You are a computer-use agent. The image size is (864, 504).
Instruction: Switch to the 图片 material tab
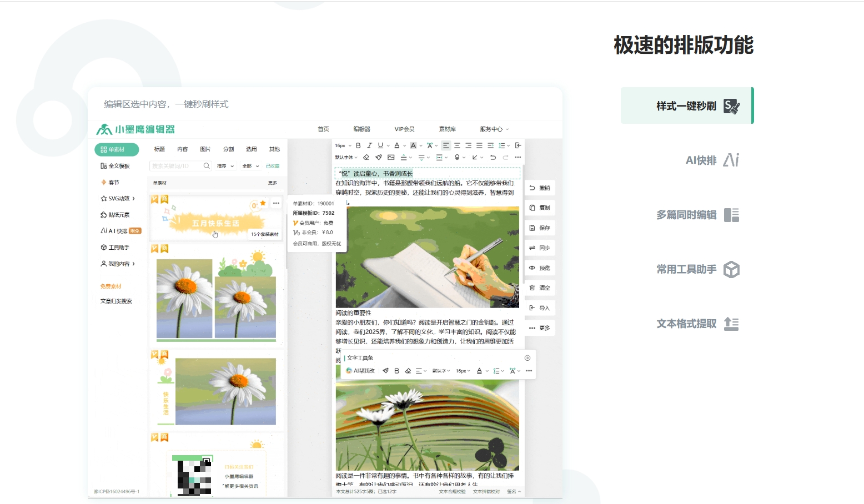[x=205, y=149]
